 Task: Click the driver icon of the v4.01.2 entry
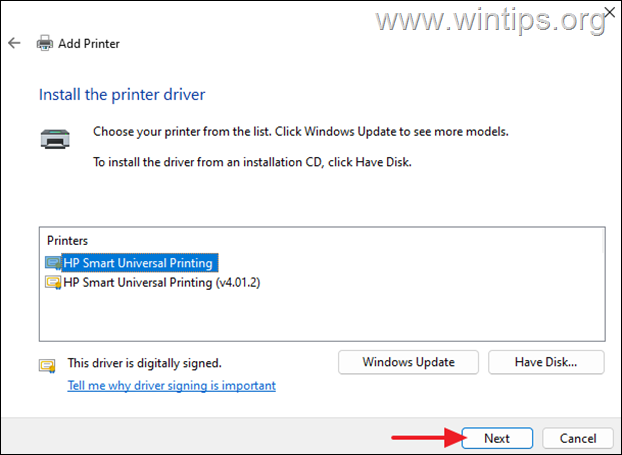click(x=53, y=283)
